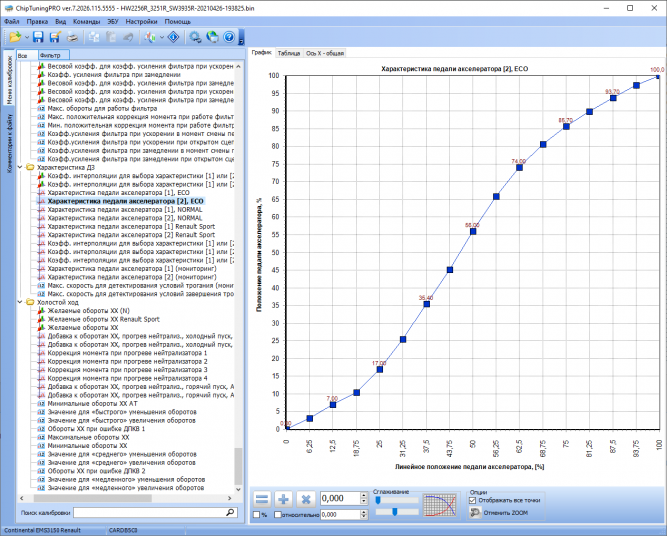Screen dimensions: 667x536
Task: Click the blue question mark help icon
Action: tap(229, 37)
